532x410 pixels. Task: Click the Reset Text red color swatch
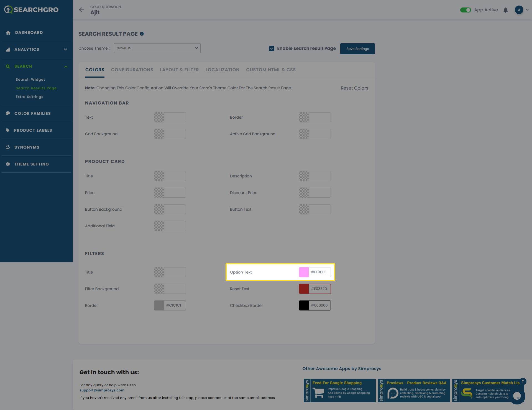point(304,289)
